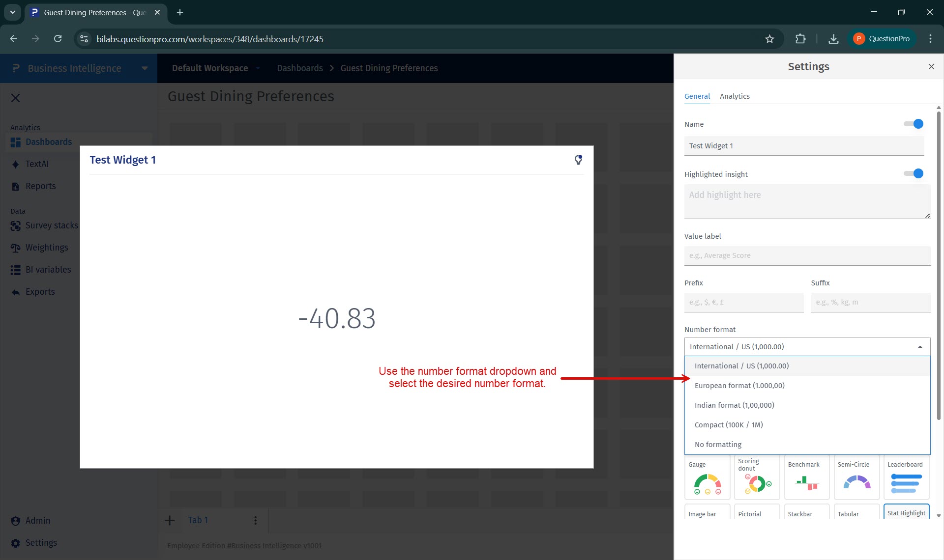Bookmark this page with star icon
The image size is (944, 560).
click(769, 39)
